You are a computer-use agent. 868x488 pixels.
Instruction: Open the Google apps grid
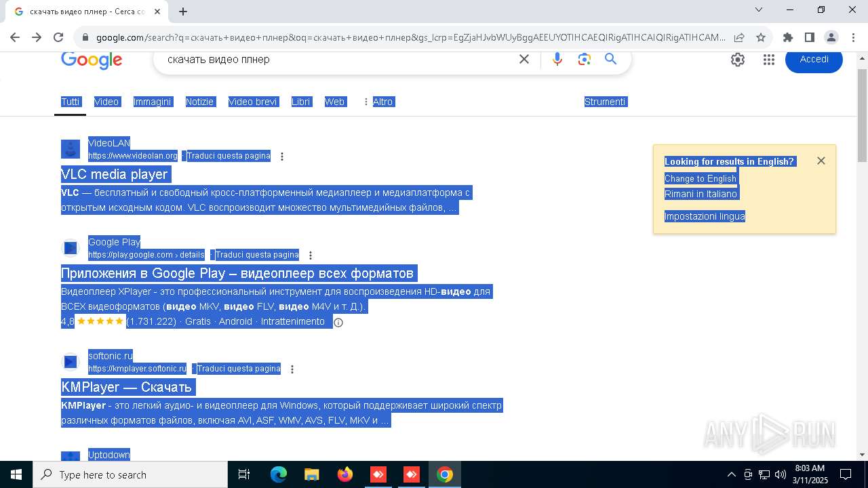[768, 60]
